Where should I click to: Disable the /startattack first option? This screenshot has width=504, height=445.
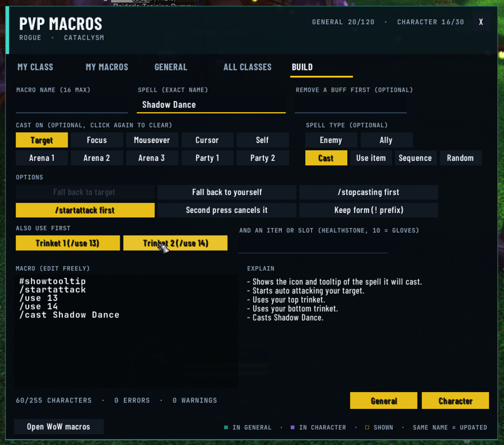pos(85,210)
